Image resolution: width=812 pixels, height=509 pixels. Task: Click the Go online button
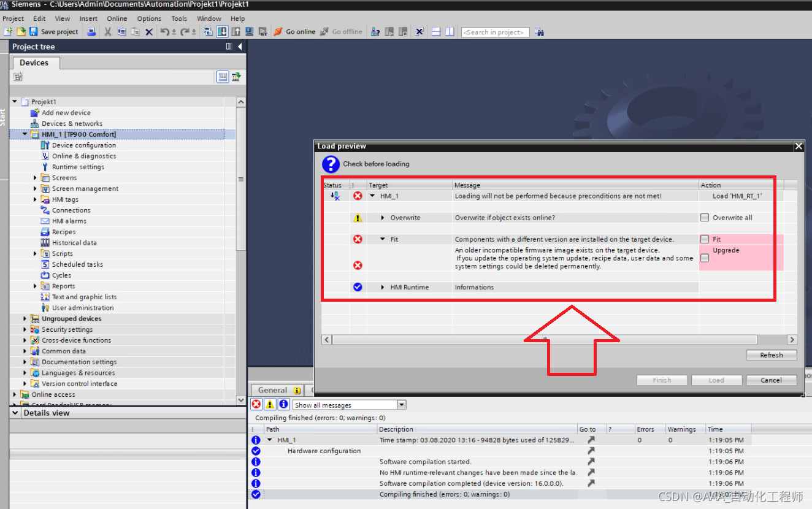click(x=294, y=32)
